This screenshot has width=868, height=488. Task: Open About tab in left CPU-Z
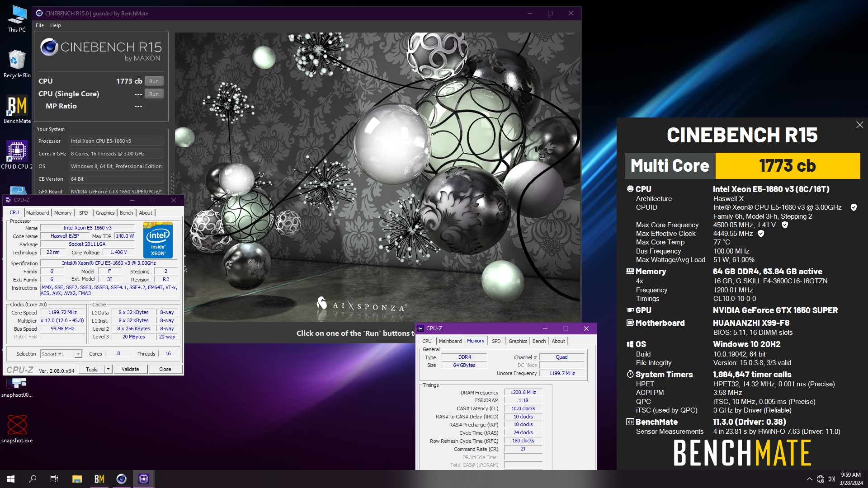146,213
